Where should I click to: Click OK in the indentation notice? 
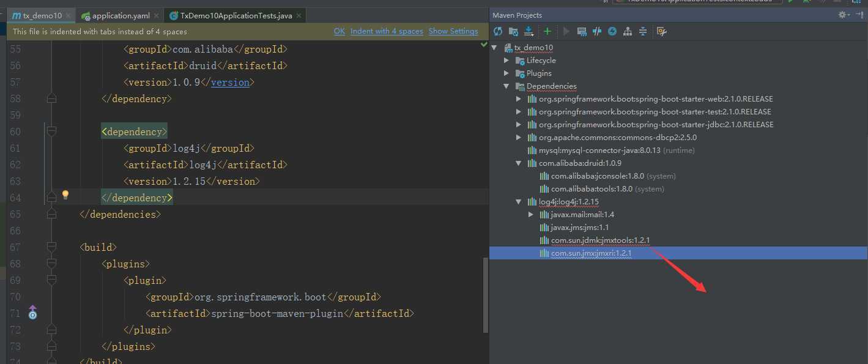[339, 31]
